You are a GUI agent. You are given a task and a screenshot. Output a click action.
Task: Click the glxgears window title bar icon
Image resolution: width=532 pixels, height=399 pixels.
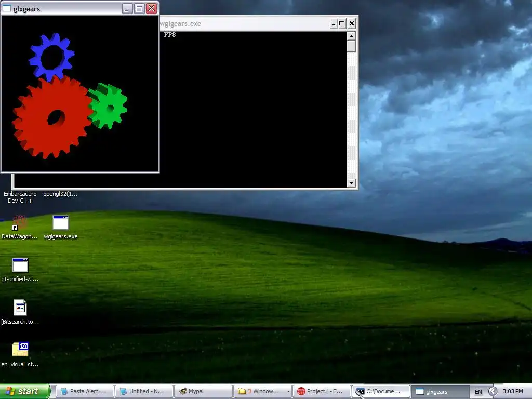click(7, 8)
